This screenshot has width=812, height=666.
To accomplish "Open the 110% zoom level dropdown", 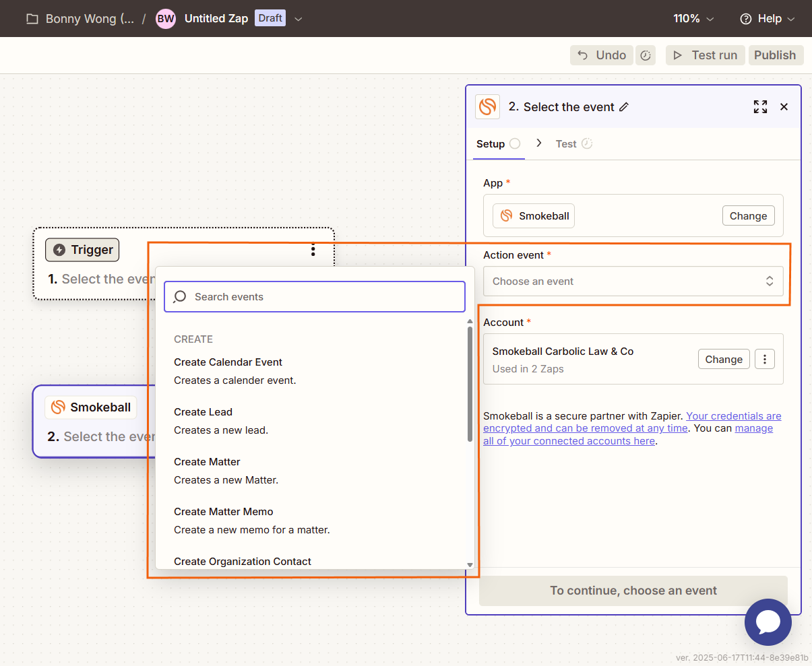I will pyautogui.click(x=693, y=19).
